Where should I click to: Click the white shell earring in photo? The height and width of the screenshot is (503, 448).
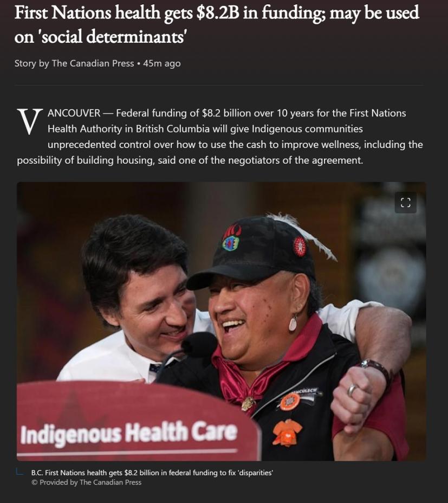coord(293,323)
